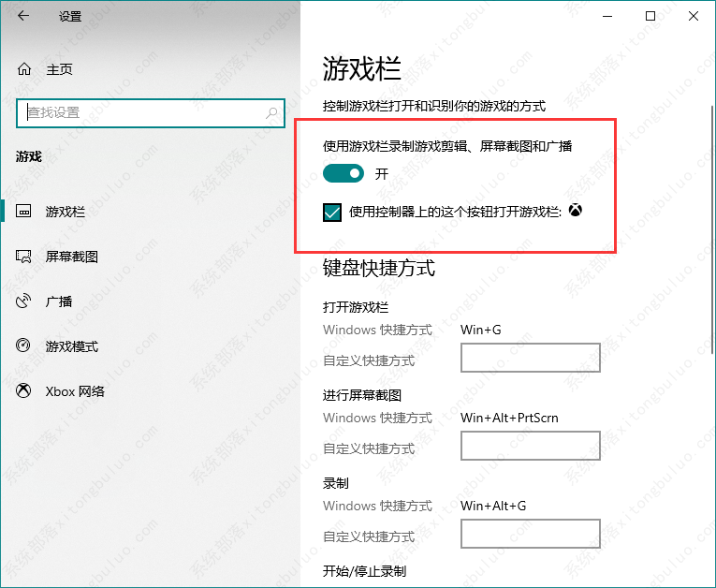
Task: Click the Xbox logo beside the checkbox
Action: (577, 212)
